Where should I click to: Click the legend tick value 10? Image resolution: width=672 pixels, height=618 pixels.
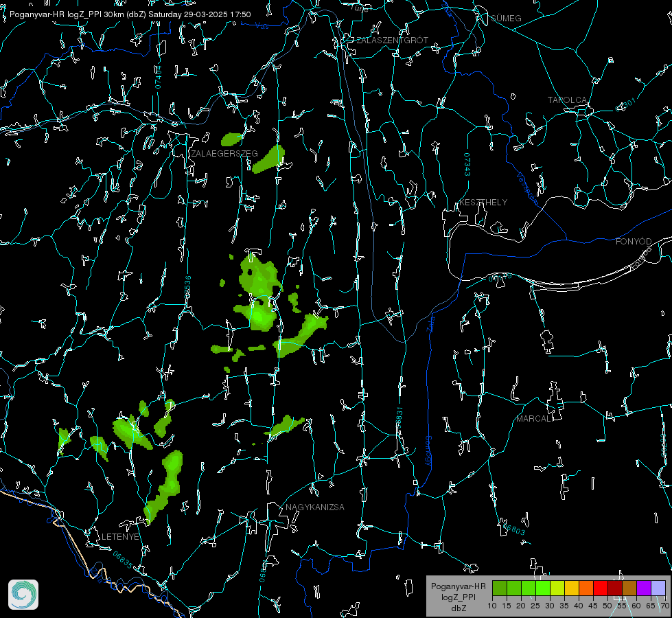492,606
